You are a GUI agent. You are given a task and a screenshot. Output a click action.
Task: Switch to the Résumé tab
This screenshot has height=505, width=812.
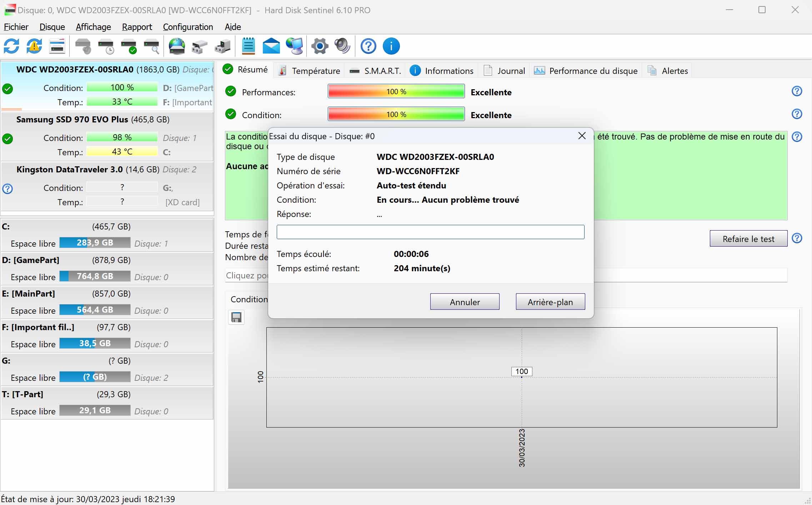click(x=246, y=70)
